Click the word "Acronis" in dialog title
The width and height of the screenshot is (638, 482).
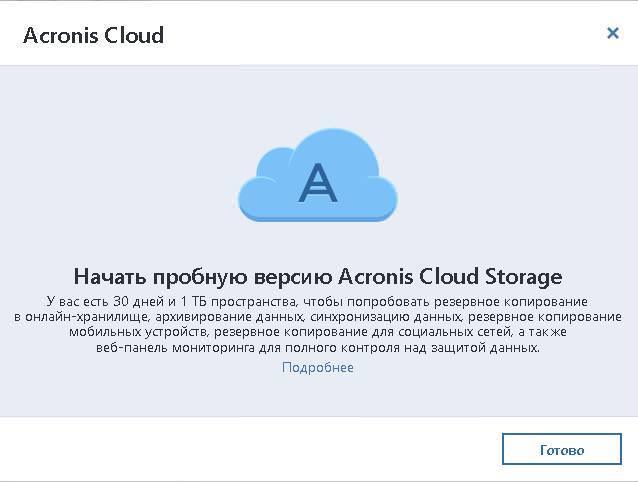[x=61, y=35]
